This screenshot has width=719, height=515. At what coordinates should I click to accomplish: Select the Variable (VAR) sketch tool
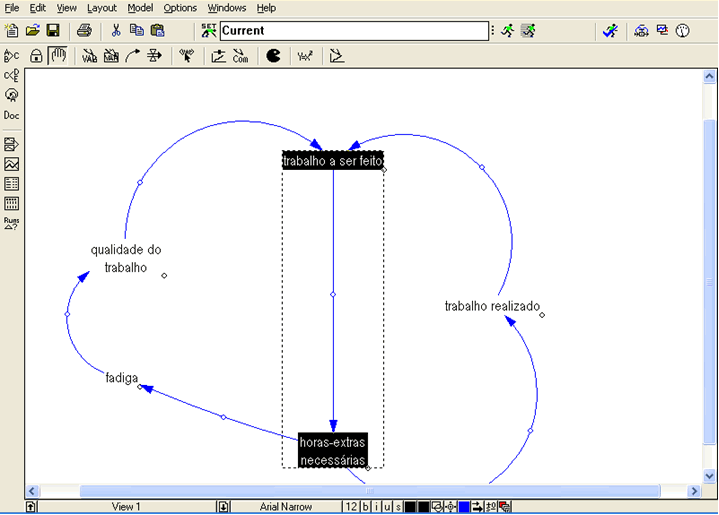coord(89,56)
